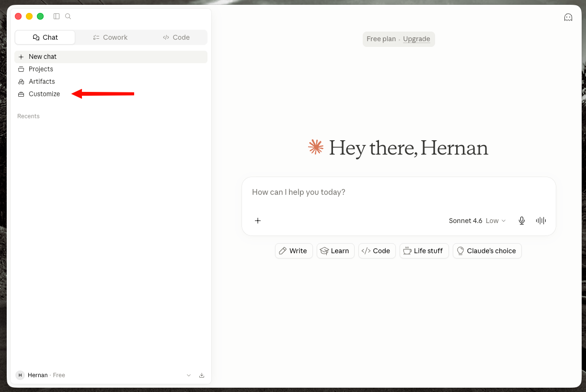The width and height of the screenshot is (586, 392).
Task: Click the Life stuff suggestion button
Action: click(x=424, y=251)
